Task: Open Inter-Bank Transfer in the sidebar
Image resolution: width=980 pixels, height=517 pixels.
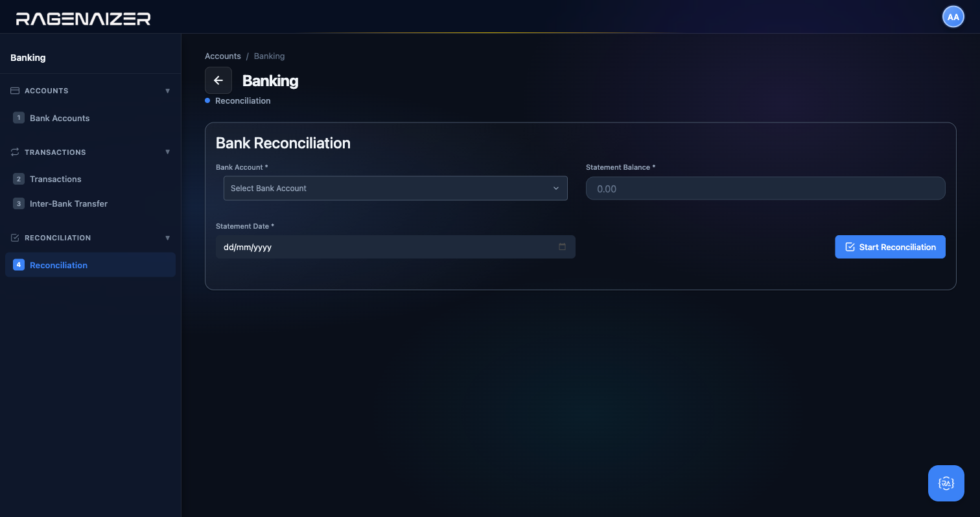Action: pyautogui.click(x=90, y=203)
